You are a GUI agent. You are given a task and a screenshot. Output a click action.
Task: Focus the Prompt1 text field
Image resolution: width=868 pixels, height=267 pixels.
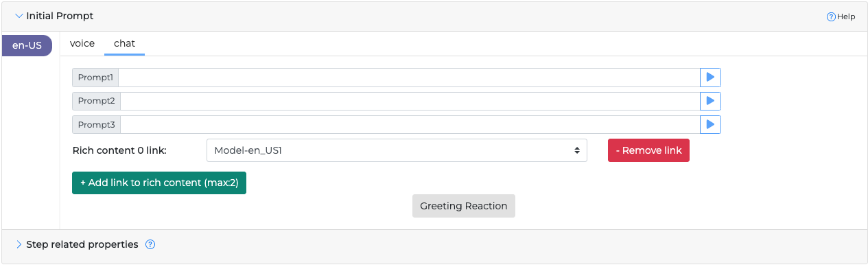pyautogui.click(x=409, y=78)
